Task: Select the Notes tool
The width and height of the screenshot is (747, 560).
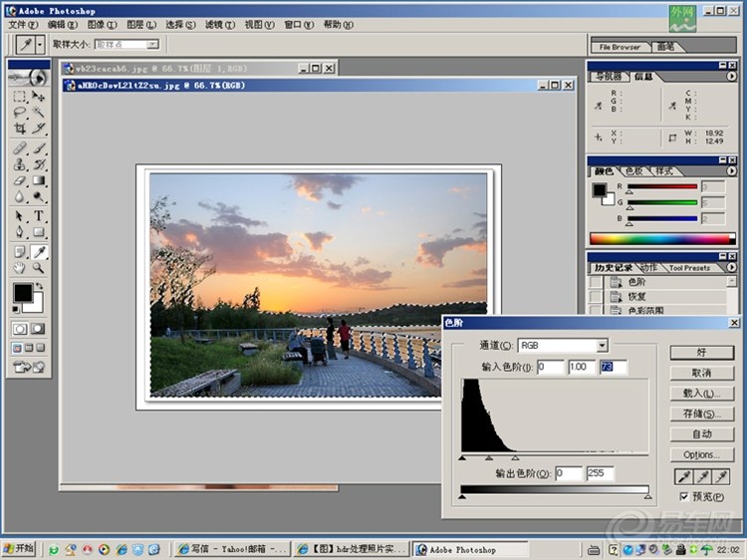Action: point(20,252)
